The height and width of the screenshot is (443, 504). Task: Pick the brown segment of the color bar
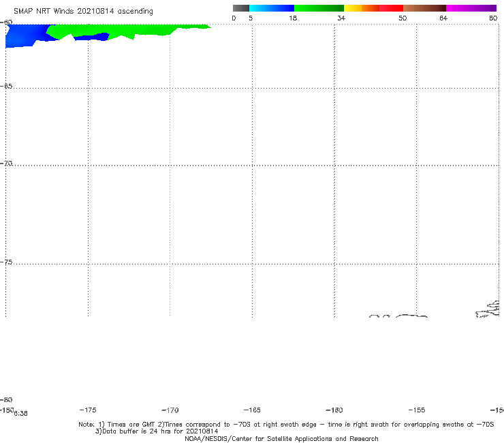(x=424, y=8)
